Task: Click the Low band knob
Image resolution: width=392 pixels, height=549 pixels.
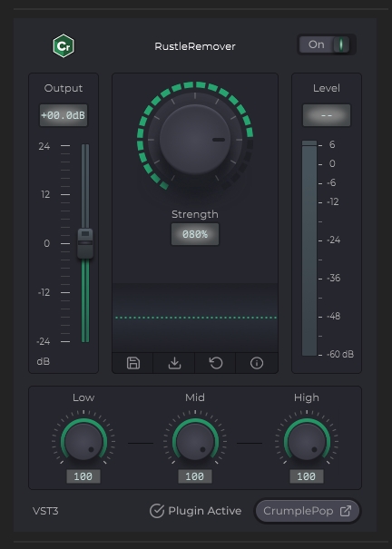Action: [x=83, y=442]
